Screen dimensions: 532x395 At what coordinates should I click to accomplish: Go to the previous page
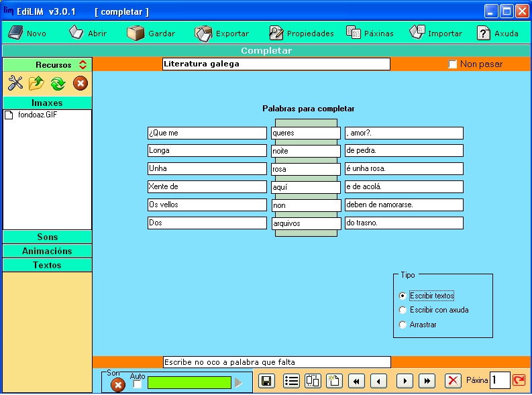(378, 381)
